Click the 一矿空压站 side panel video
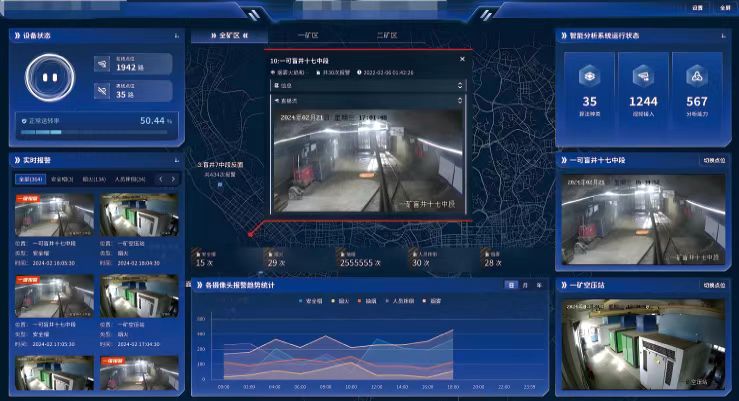 (x=643, y=344)
